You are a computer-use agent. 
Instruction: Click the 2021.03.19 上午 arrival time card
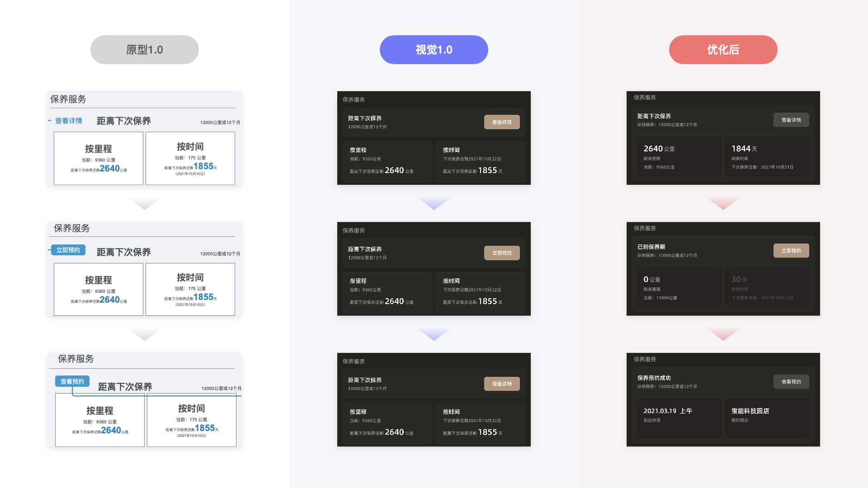[x=679, y=418]
